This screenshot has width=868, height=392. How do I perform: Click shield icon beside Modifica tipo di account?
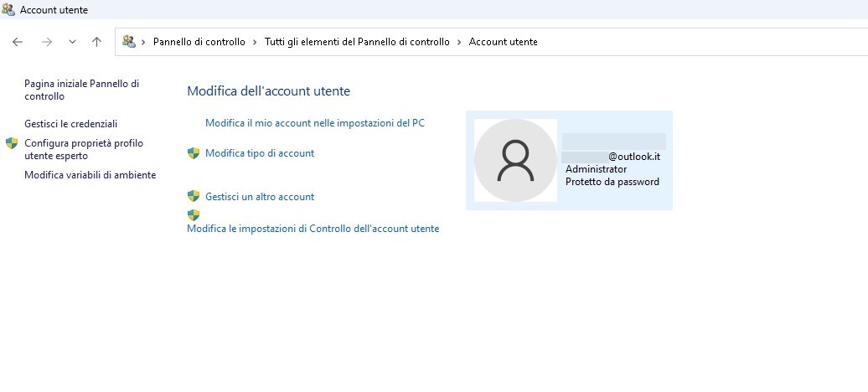coord(194,153)
